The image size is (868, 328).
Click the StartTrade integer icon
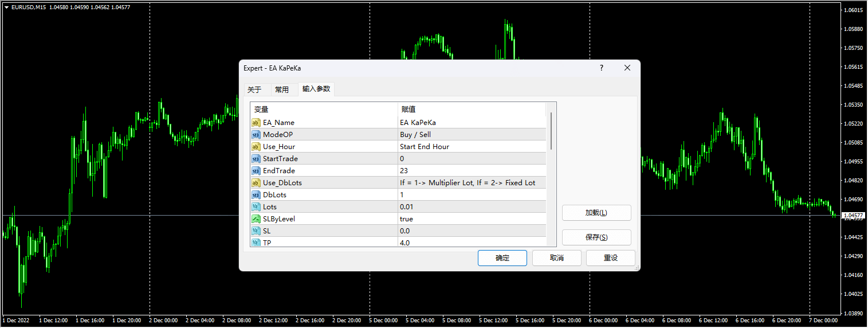pyautogui.click(x=256, y=159)
